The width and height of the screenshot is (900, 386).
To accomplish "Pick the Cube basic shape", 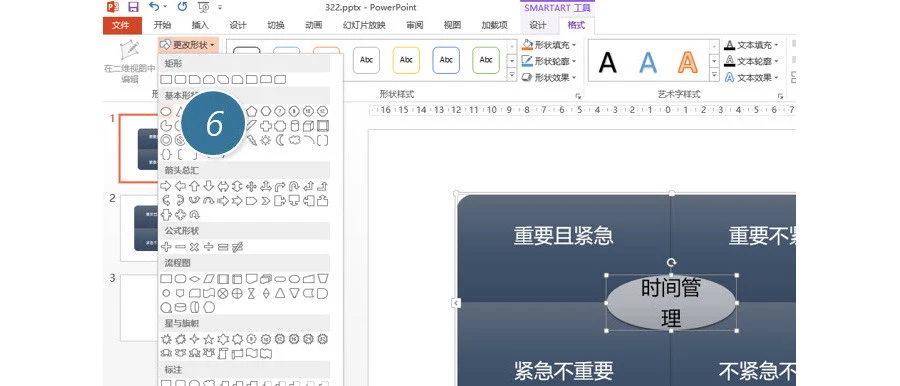I will click(x=308, y=126).
